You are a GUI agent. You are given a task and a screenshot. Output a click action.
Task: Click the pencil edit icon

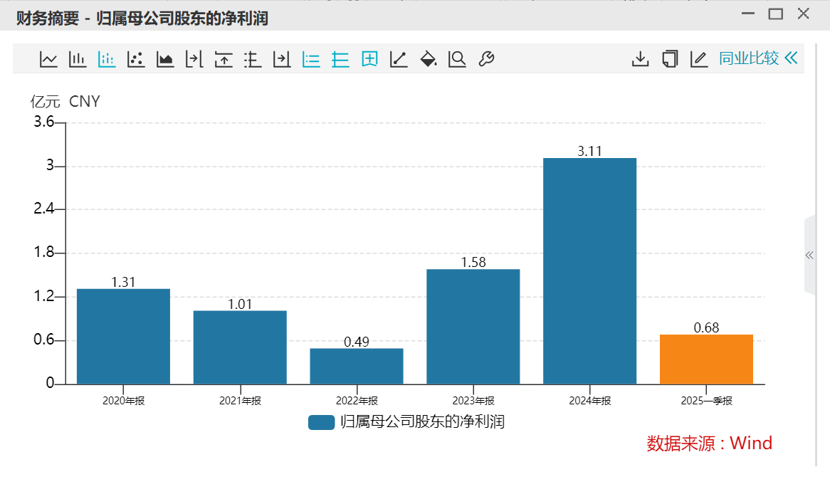pos(699,59)
